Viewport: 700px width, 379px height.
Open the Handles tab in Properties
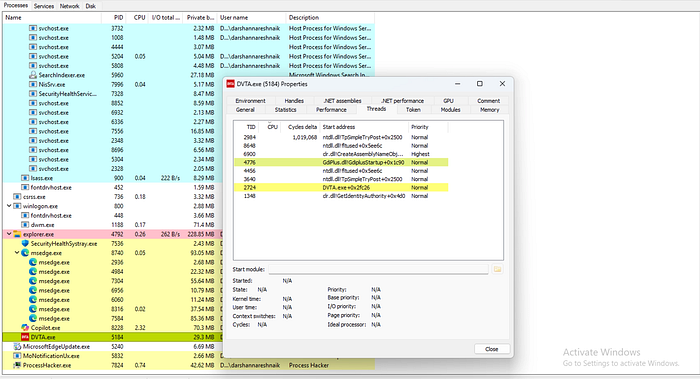pyautogui.click(x=294, y=101)
